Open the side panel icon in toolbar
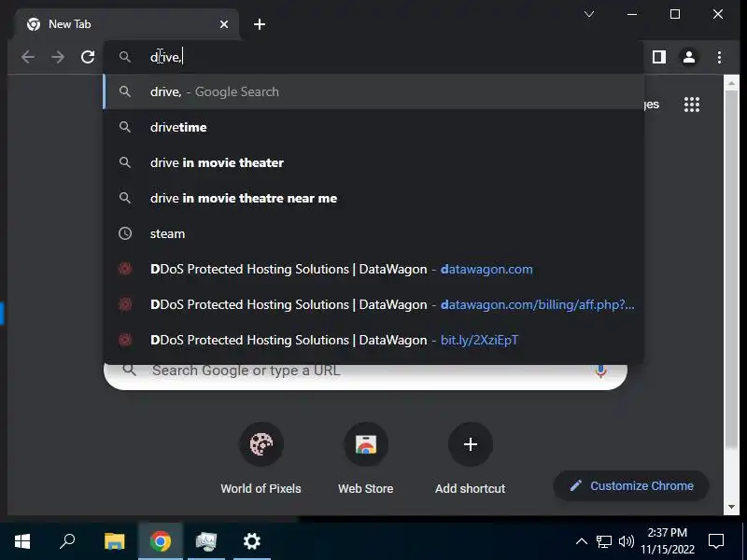747x560 pixels. point(659,57)
